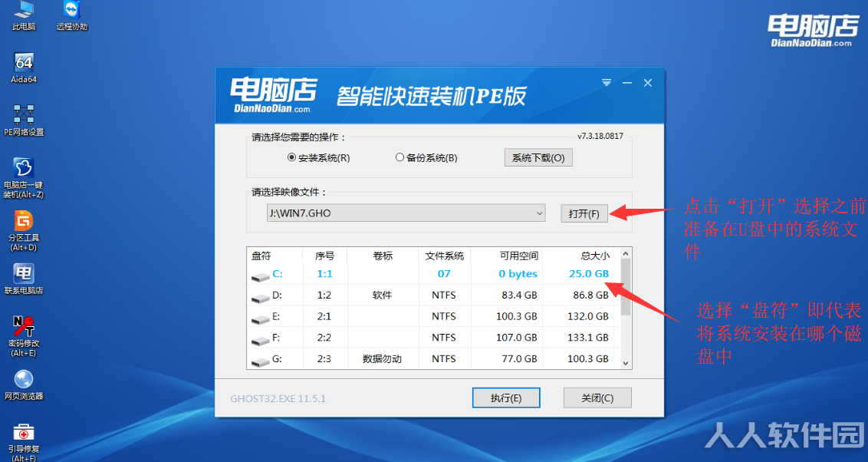
Task: Select the 备份系统(B) radio button
Action: (x=399, y=157)
